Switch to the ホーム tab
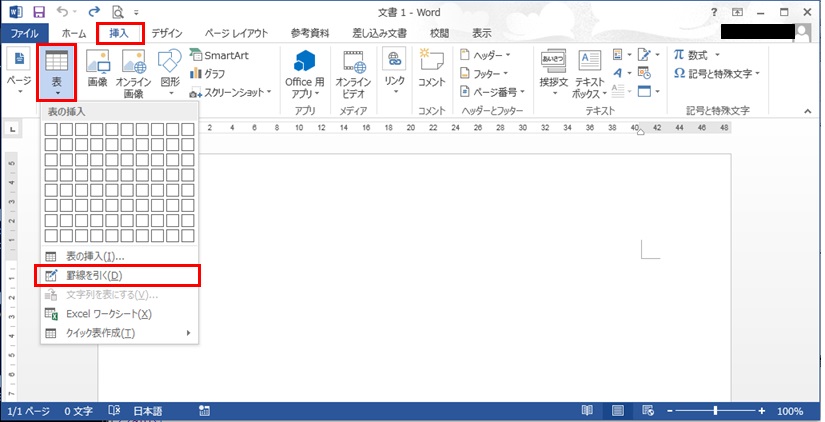 [74, 33]
